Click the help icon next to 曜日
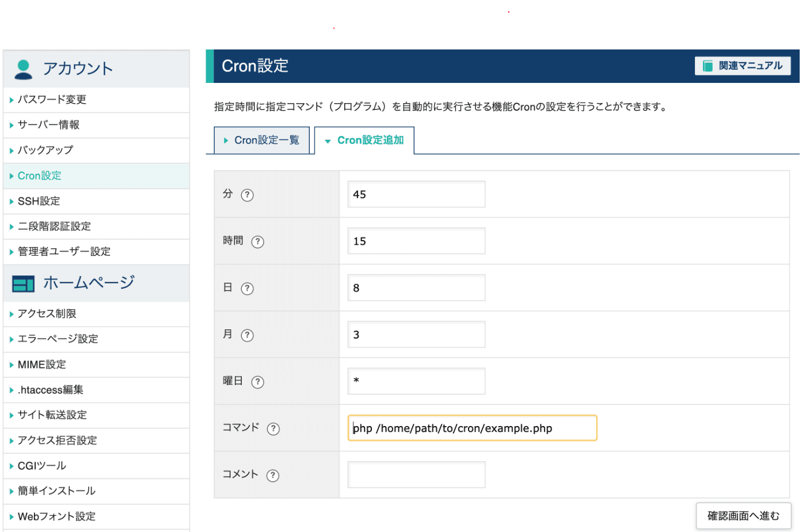This screenshot has height=532, width=806. coord(258,382)
